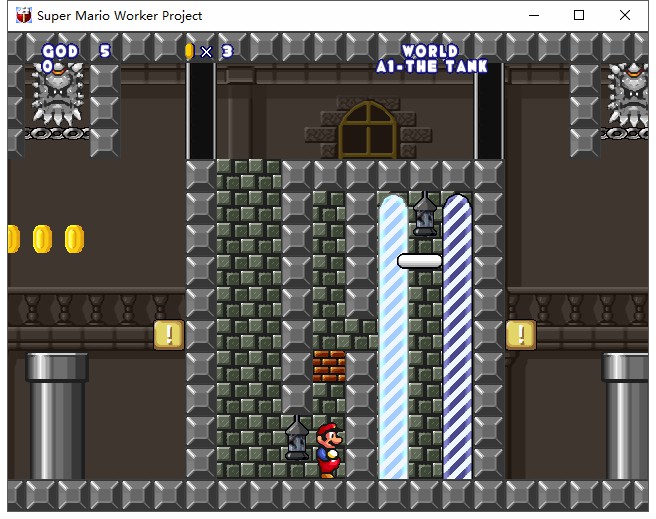656x519 pixels.
Task: Click the Thwomp enemy at top left
Action: click(58, 95)
